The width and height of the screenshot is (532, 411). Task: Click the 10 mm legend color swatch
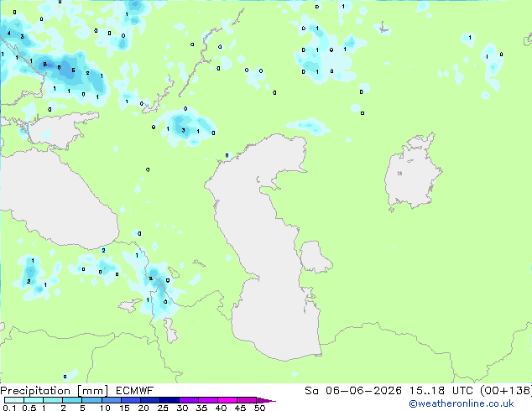(111, 400)
